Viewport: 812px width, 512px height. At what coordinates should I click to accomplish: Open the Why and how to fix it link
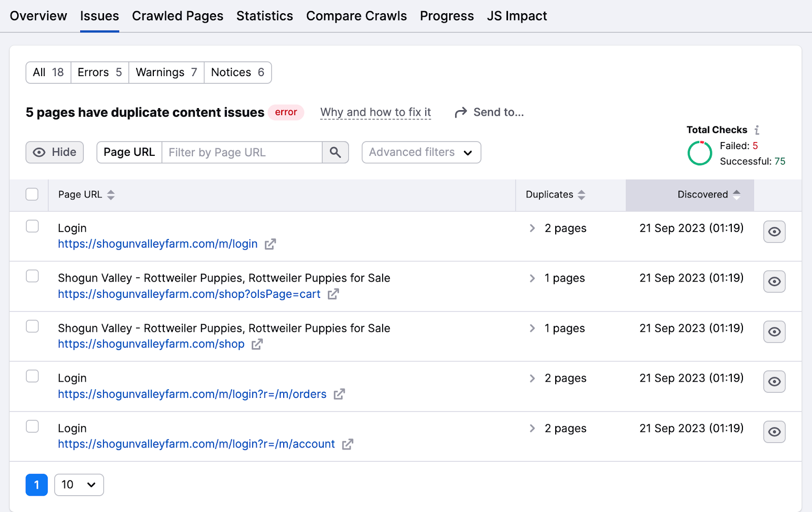click(x=376, y=112)
